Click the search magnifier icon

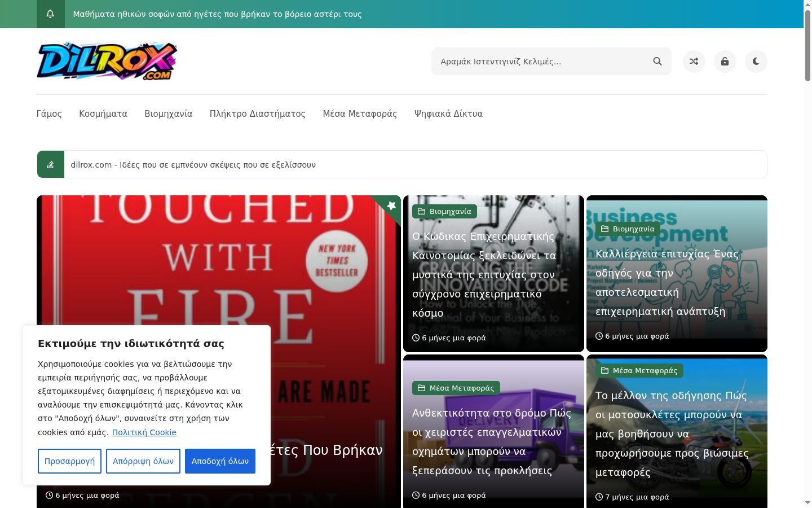click(x=657, y=62)
